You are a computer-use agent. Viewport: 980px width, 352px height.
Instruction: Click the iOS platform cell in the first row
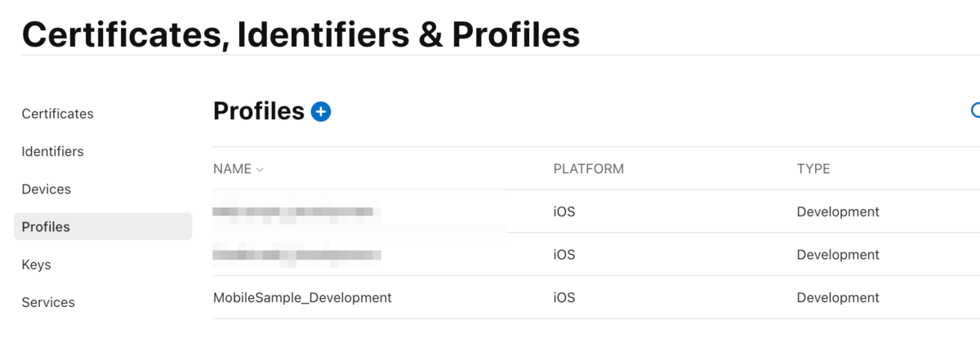[563, 212]
